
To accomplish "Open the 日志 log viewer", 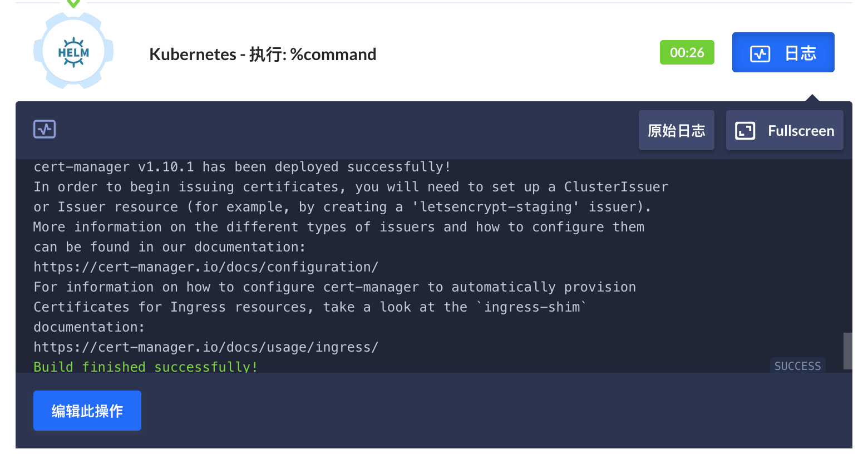I will (x=783, y=52).
